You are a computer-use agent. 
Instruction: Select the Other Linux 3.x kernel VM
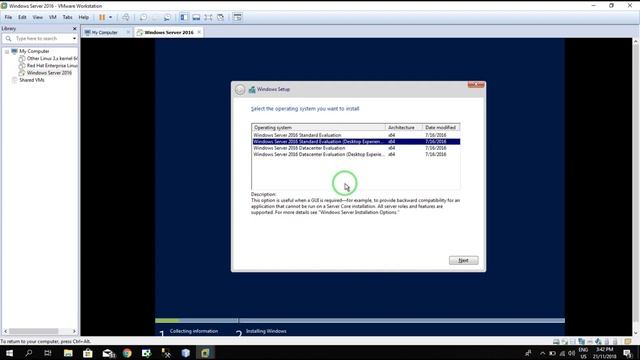[x=52, y=58]
